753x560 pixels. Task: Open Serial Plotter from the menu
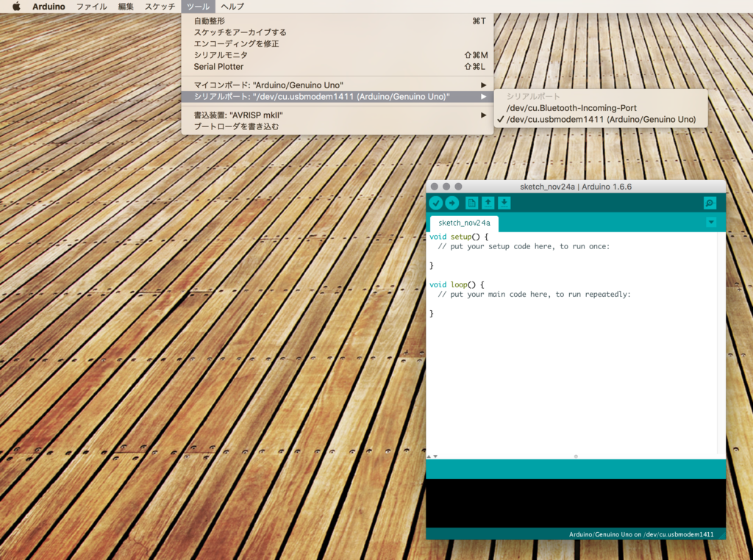(337, 67)
